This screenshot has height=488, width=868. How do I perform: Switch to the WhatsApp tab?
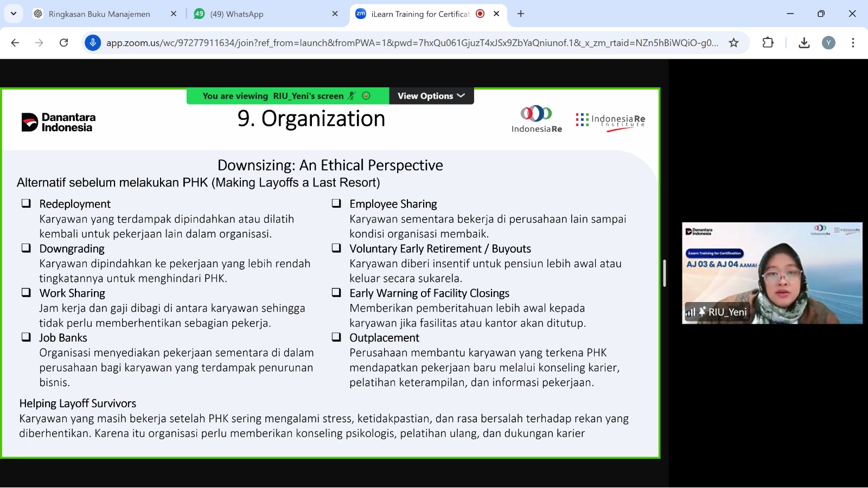(x=260, y=14)
